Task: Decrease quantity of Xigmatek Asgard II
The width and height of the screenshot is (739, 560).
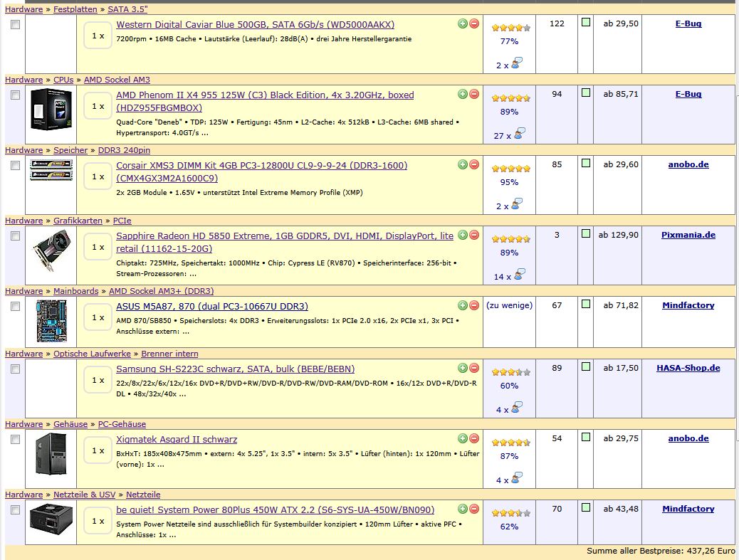Action: pos(474,438)
